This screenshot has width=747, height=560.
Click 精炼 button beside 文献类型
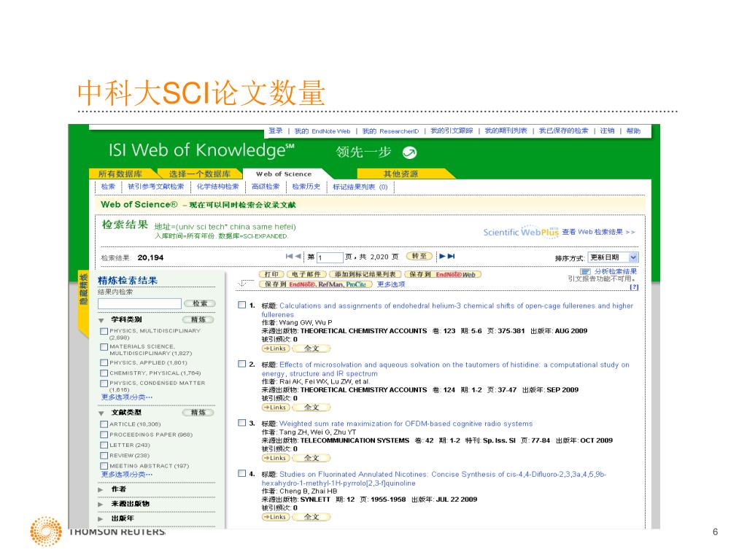pyautogui.click(x=198, y=413)
